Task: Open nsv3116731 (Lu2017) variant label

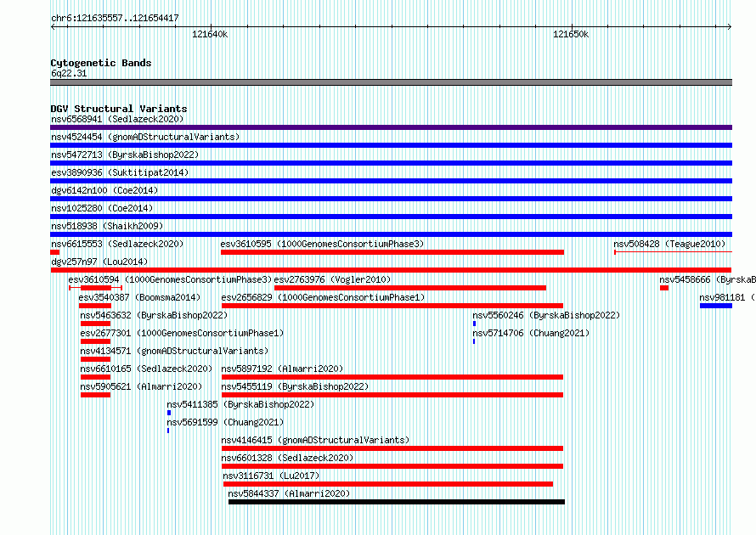Action: (271, 476)
